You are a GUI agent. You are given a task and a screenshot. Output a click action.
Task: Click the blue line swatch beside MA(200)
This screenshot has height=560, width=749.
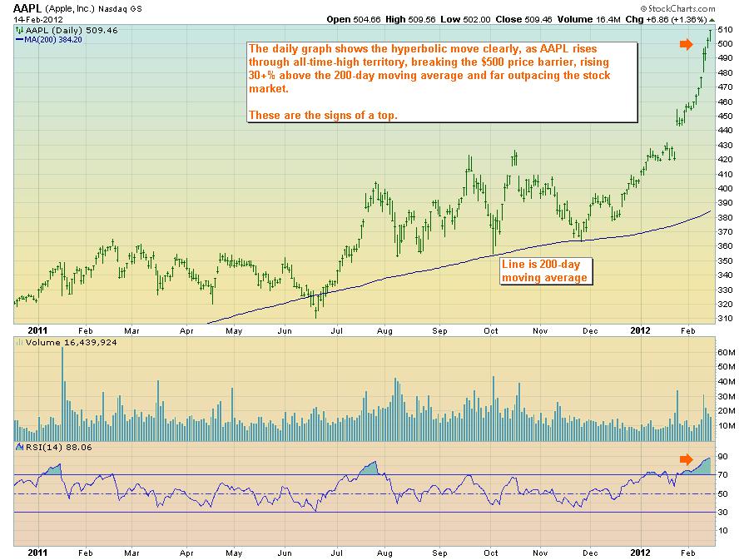(x=20, y=40)
